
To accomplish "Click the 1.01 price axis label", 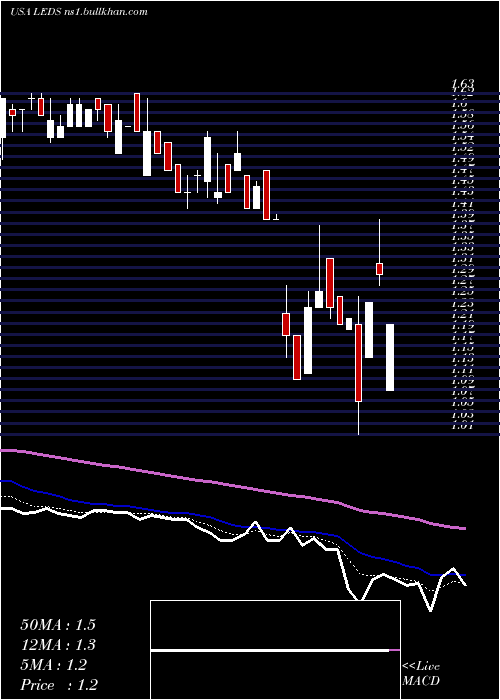I will pyautogui.click(x=462, y=426).
